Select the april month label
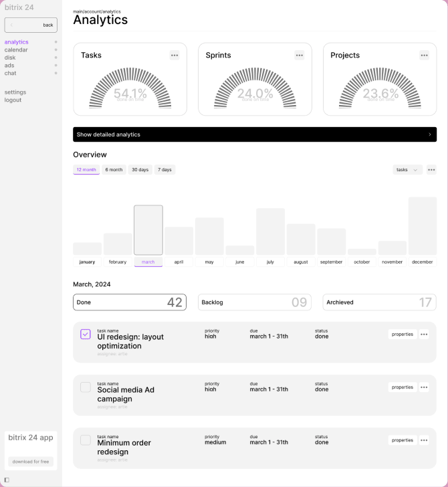448x487 pixels. 179,262
